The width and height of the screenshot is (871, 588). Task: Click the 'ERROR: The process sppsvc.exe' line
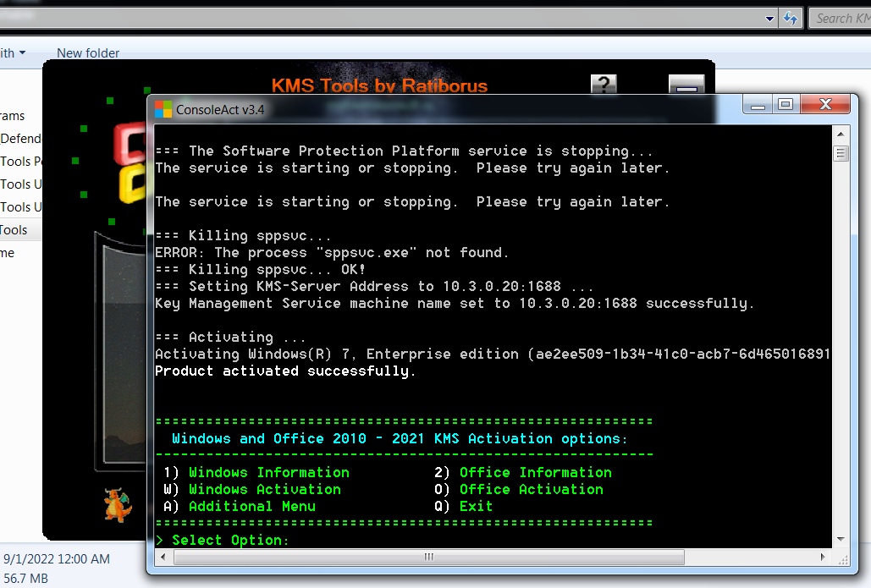(x=332, y=253)
